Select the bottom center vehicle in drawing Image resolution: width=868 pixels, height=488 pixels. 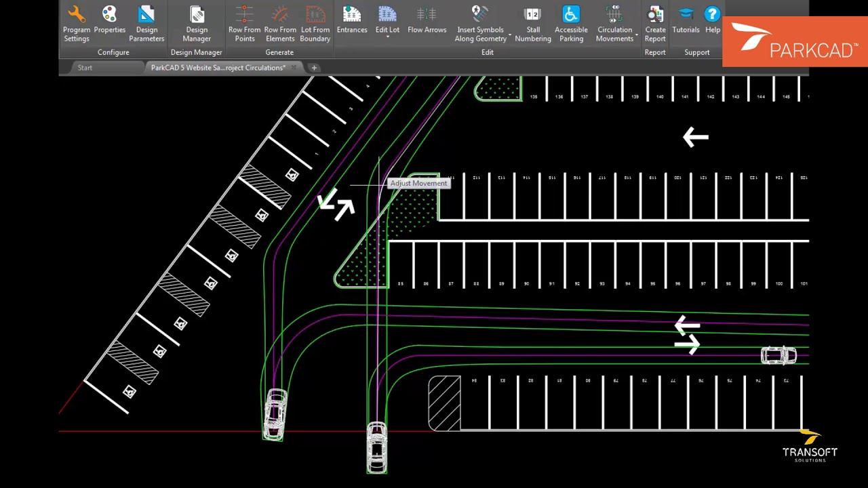click(x=377, y=447)
